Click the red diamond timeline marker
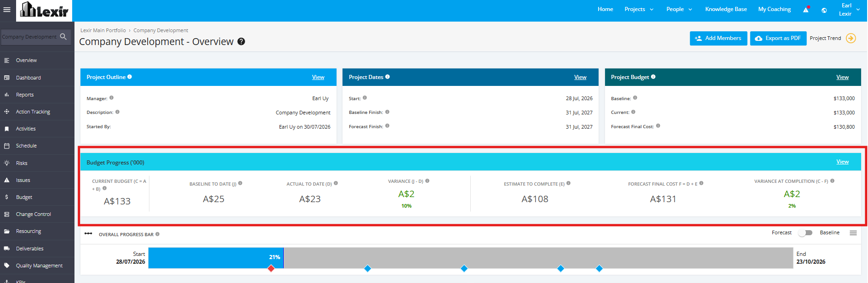The image size is (868, 283). tap(271, 268)
